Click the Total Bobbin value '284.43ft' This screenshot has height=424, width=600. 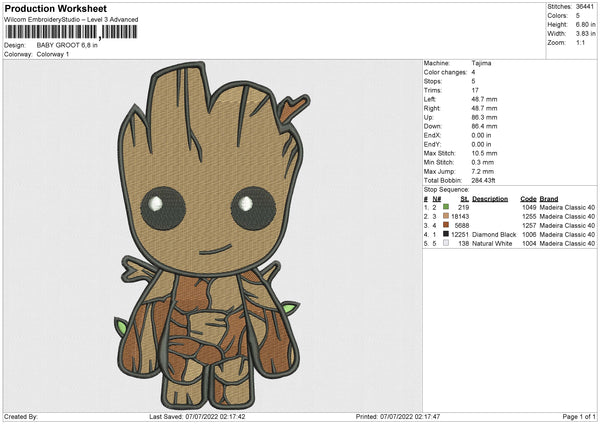[x=483, y=180]
